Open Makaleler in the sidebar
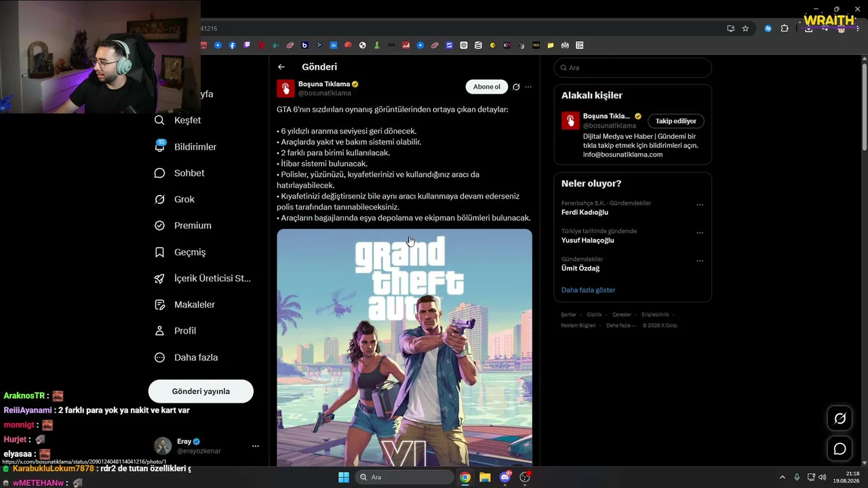The height and width of the screenshot is (488, 868). tap(185, 305)
